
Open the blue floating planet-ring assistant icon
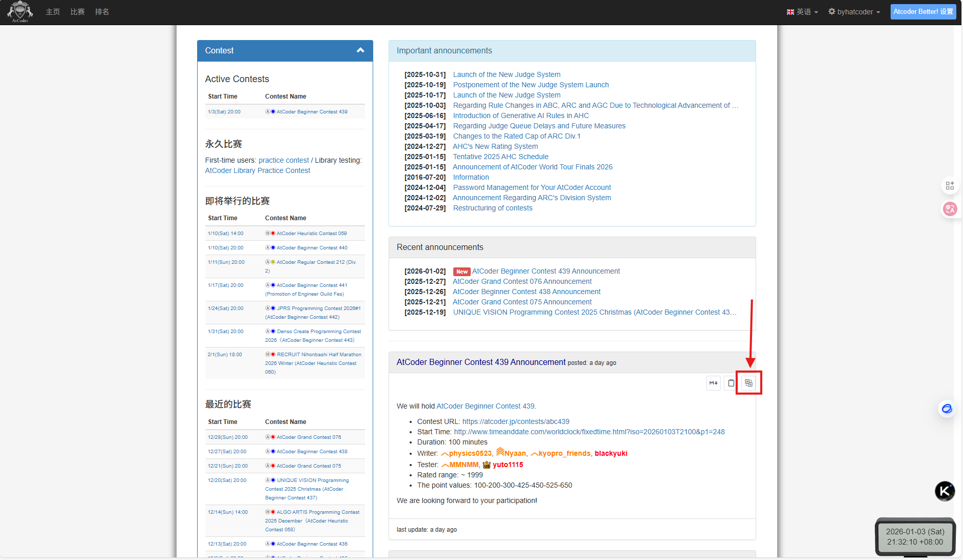click(947, 409)
